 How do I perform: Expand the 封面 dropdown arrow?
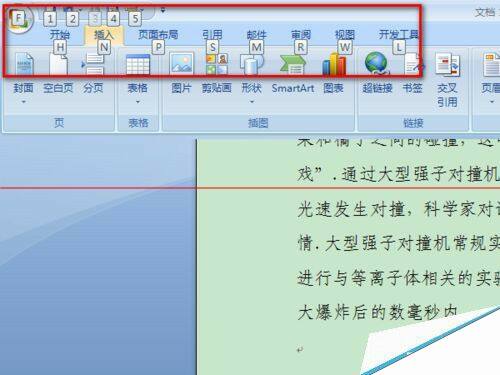click(x=24, y=102)
